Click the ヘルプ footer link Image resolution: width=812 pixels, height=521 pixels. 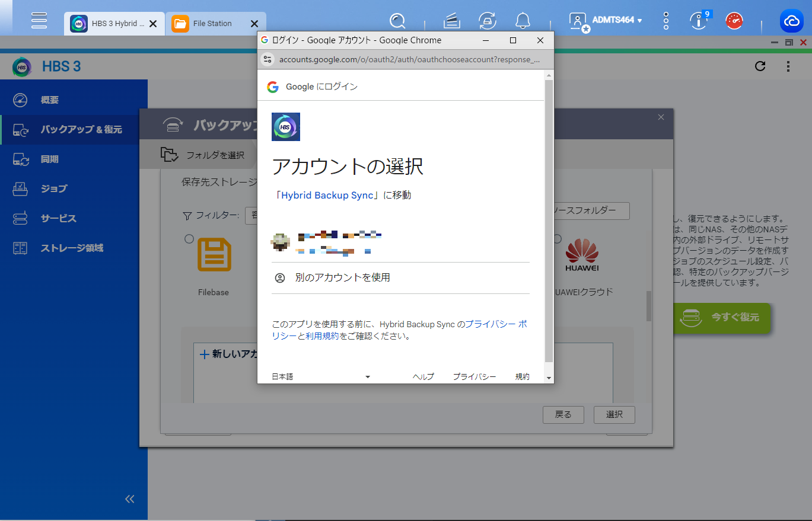(423, 376)
